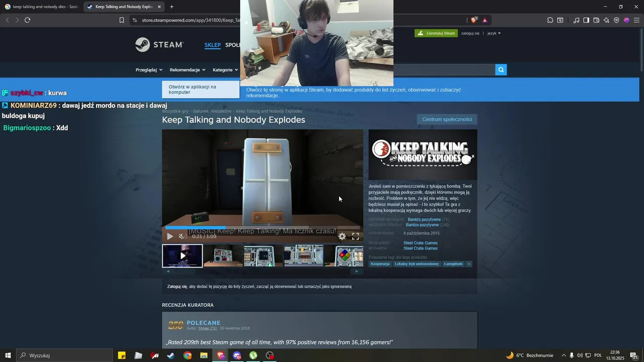This screenshot has width=644, height=362.
Task: Select the first trailer thumbnail
Action: click(183, 256)
